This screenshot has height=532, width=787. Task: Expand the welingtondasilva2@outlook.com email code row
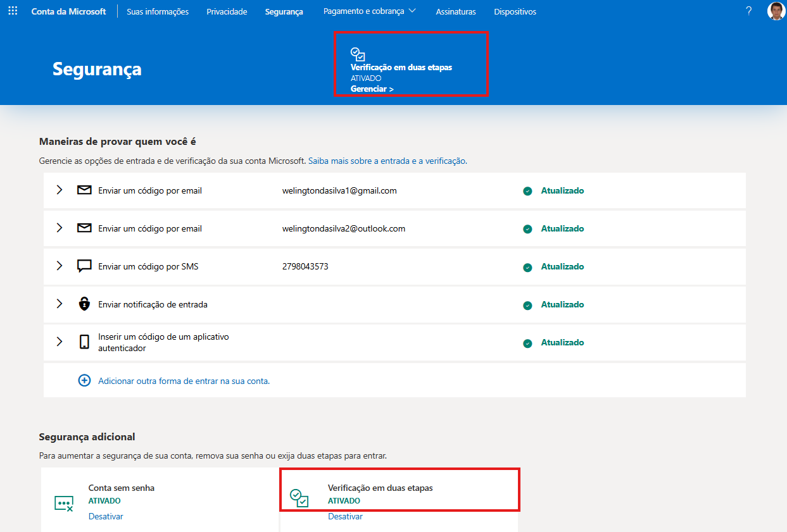60,228
